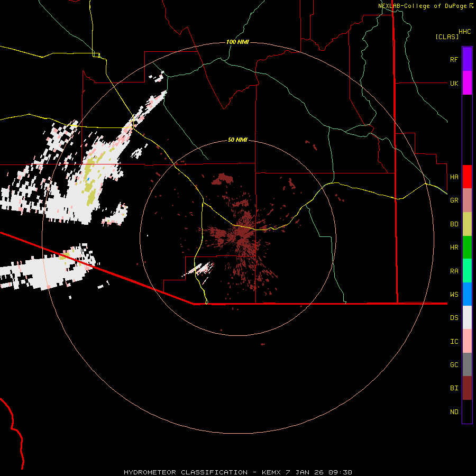Viewport: 476px width, 476px height.
Task: Click the RA legend label
Action: coord(454,271)
